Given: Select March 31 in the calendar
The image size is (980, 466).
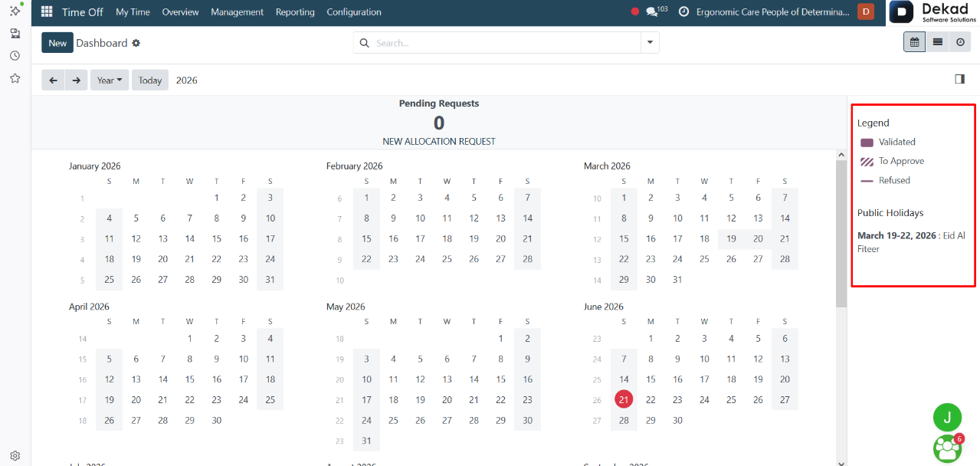Looking at the screenshot, I should [x=677, y=279].
